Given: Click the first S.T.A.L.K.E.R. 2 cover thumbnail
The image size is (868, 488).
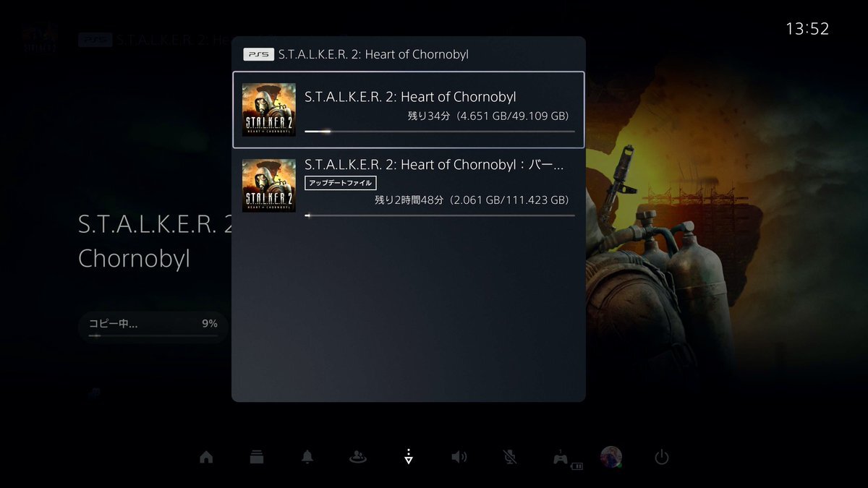Looking at the screenshot, I should coord(268,110).
